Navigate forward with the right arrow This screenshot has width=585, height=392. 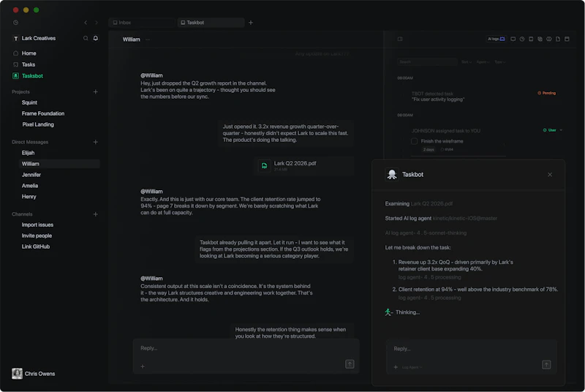click(97, 23)
